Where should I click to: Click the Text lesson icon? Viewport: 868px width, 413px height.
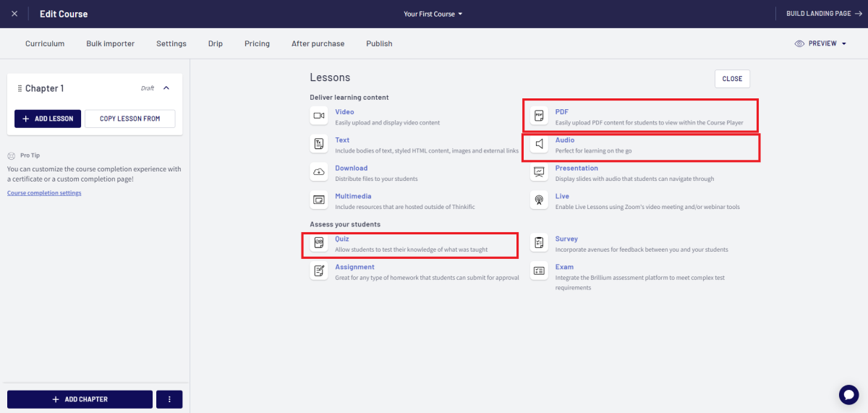[x=319, y=144]
